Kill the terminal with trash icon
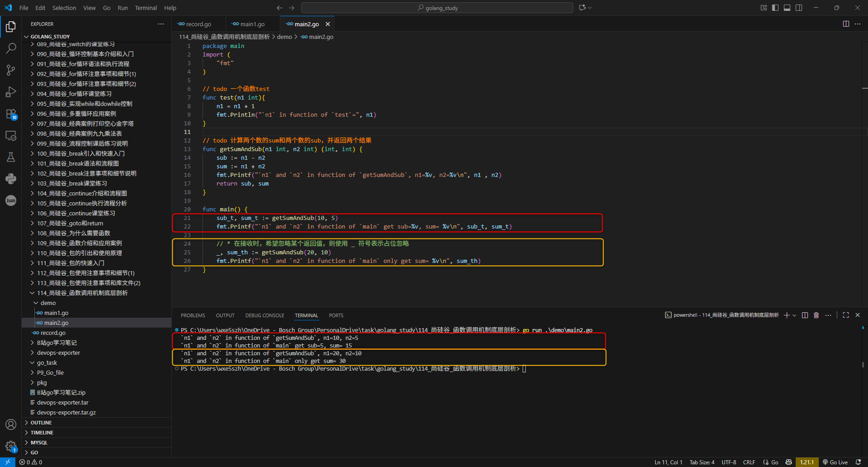Image resolution: width=868 pixels, height=467 pixels. coord(816,315)
